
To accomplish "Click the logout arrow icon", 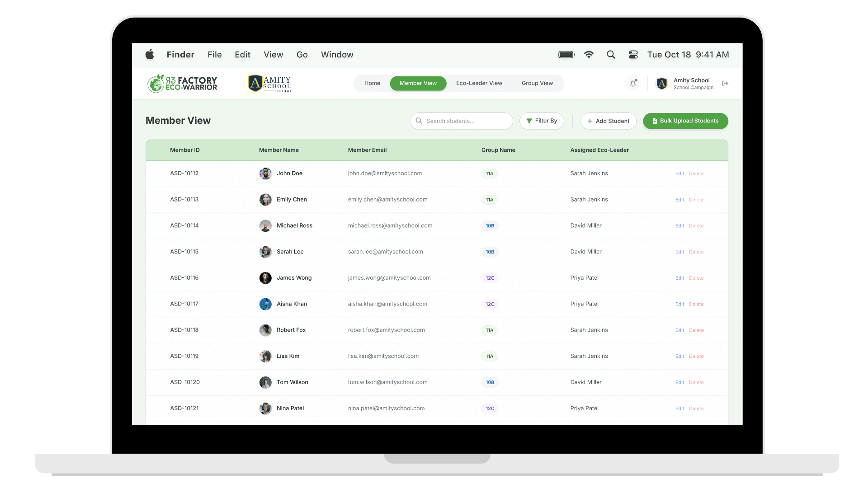I will (x=725, y=84).
